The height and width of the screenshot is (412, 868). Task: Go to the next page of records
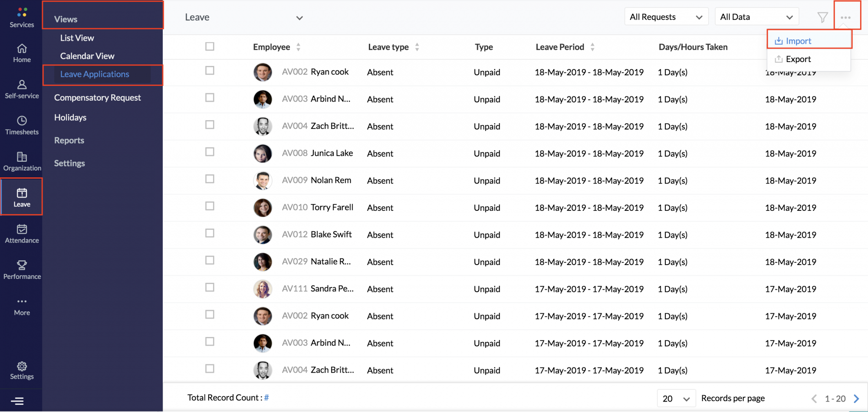(x=856, y=399)
